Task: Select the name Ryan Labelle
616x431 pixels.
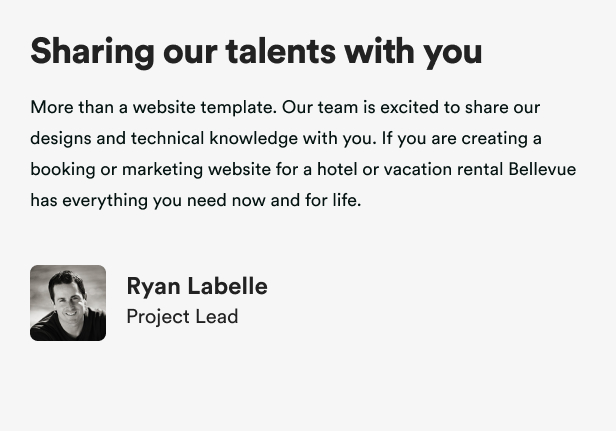Action: 197,286
